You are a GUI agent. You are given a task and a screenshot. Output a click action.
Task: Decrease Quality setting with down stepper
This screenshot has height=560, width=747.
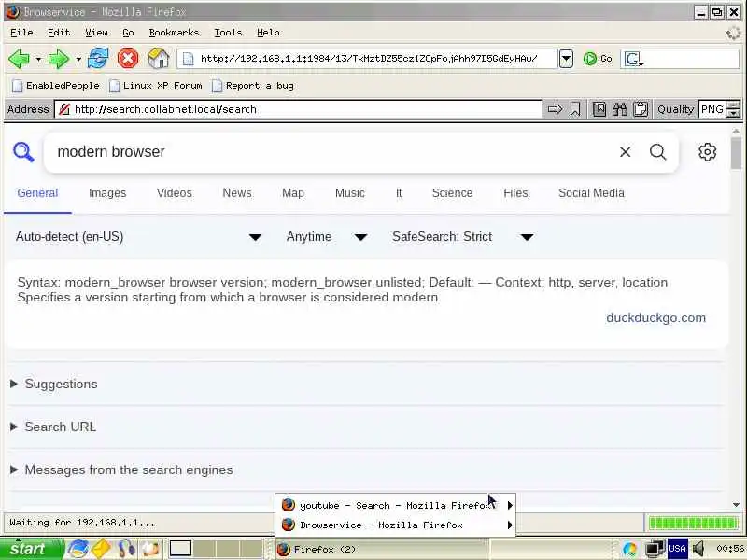point(734,114)
